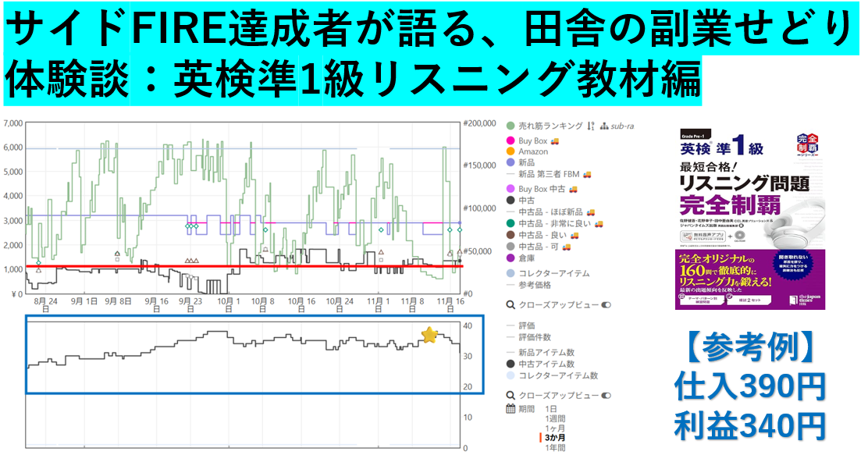This screenshot has height=455, width=868.
Task: Toggle the upper クローズアップビュー switch
Action: 607,305
